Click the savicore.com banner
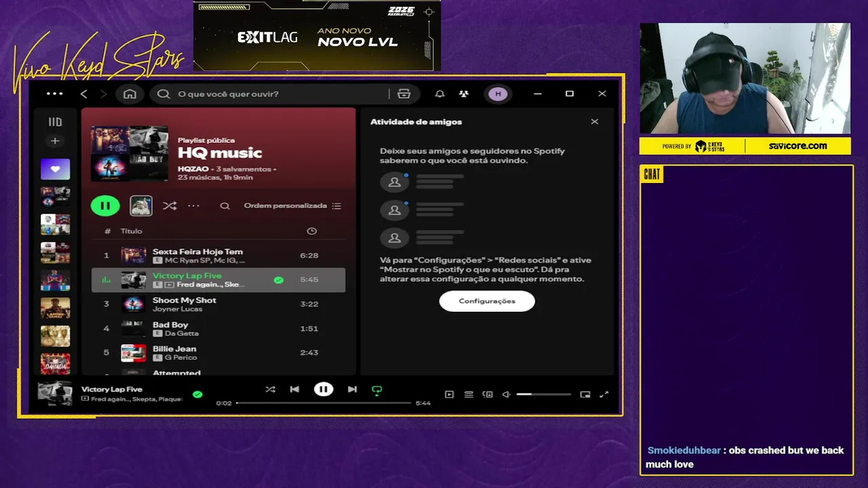Screen dimensions: 868x488 pos(797,146)
